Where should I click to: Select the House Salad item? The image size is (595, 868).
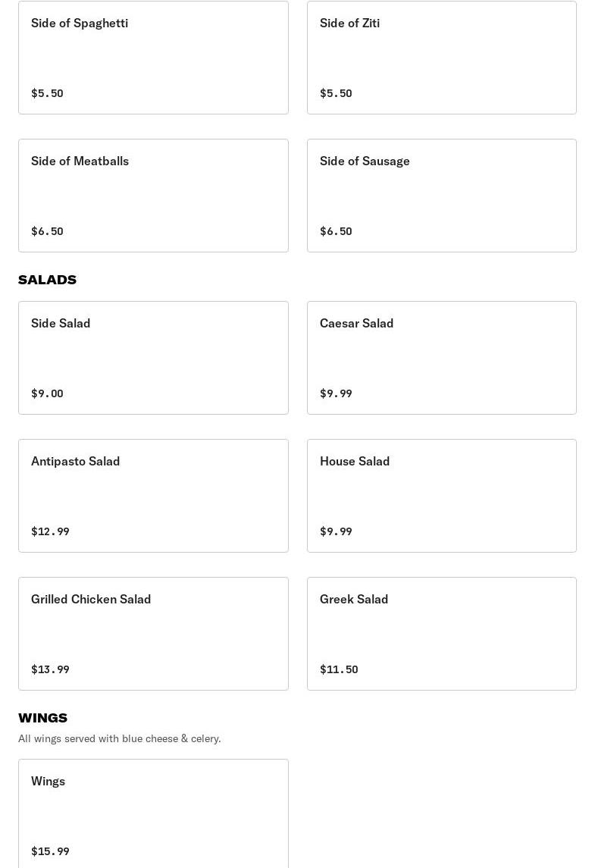(441, 495)
